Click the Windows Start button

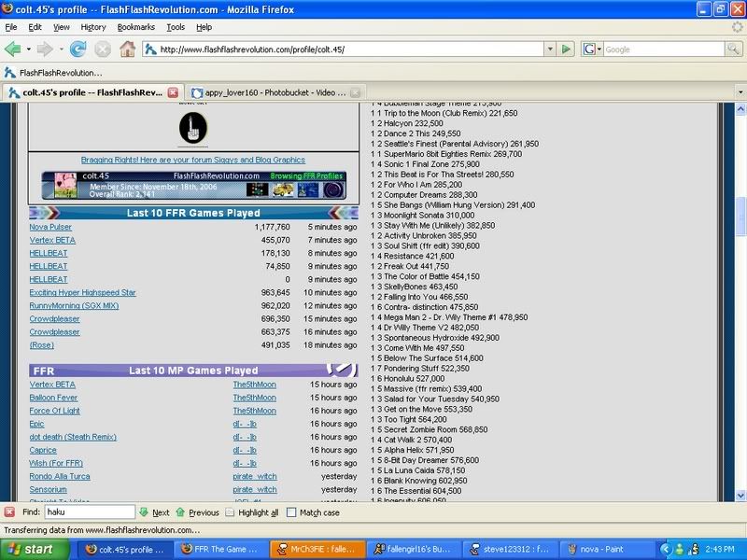click(35, 550)
